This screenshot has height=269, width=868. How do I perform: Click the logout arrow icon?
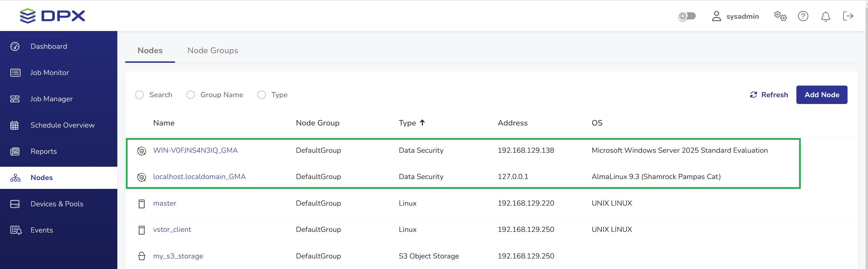click(x=848, y=16)
